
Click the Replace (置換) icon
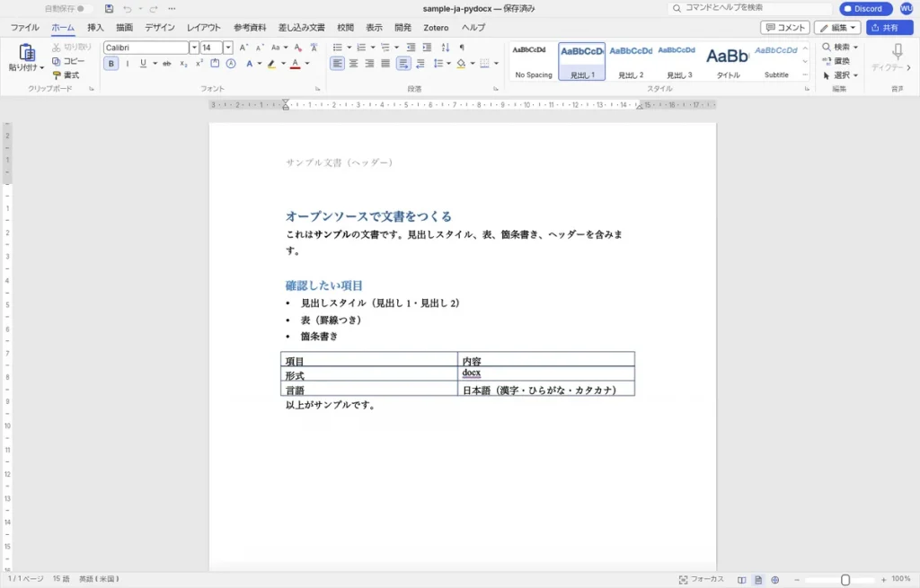tap(827, 61)
